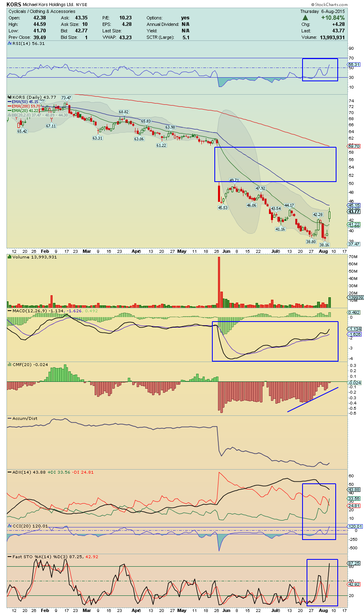Click the 63.31 price label
Image resolution: width=364 pixels, height=614 pixels.
click(97, 138)
